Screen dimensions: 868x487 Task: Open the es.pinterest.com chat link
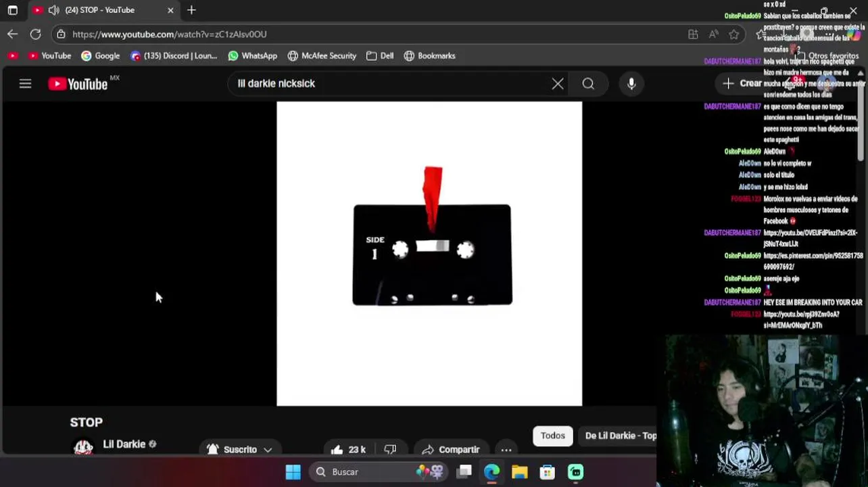[813, 261]
